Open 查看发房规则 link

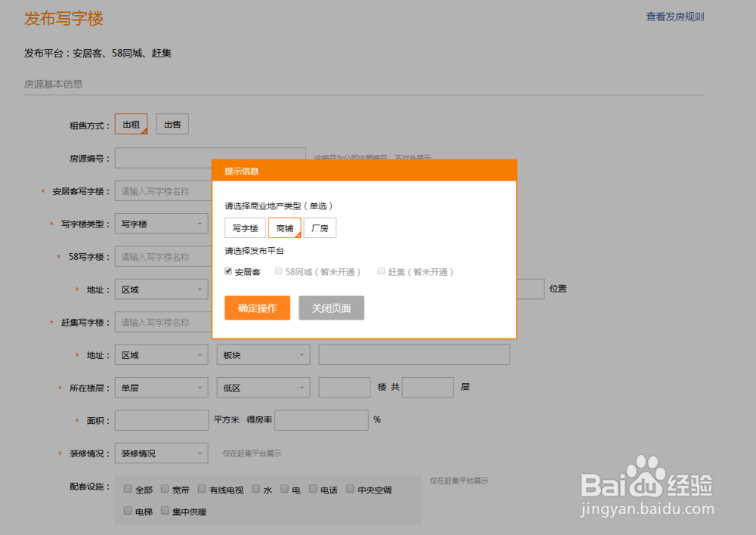coord(675,17)
